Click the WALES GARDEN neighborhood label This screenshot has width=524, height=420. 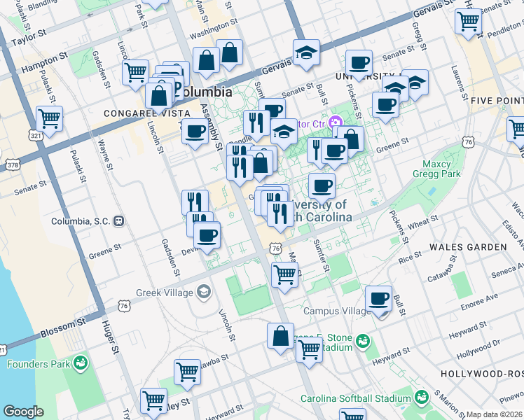[468, 247]
